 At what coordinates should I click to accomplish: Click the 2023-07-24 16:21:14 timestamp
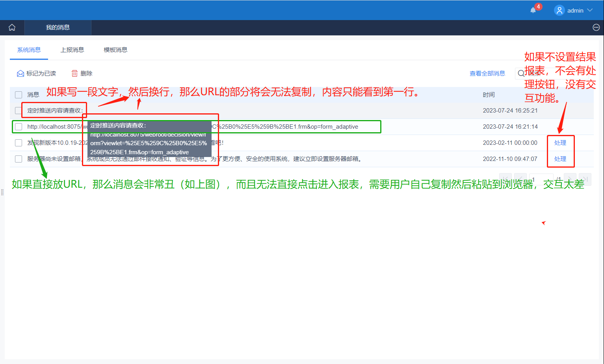click(510, 127)
